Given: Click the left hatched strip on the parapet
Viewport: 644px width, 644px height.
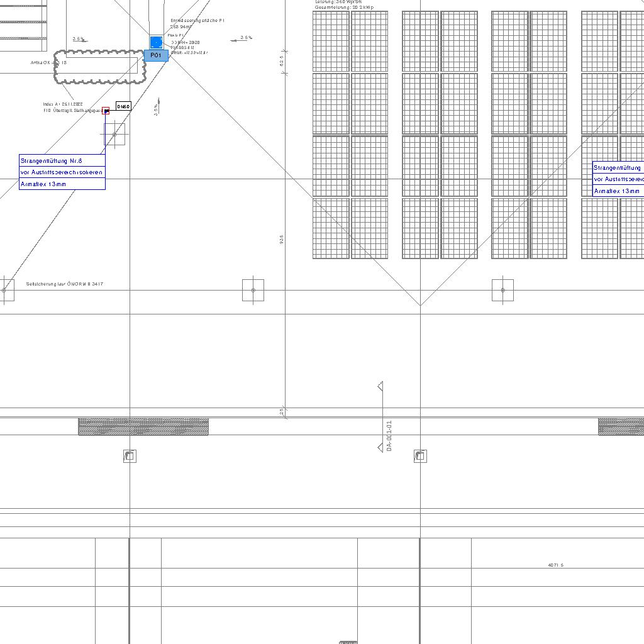Looking at the screenshot, I should coord(143,426).
